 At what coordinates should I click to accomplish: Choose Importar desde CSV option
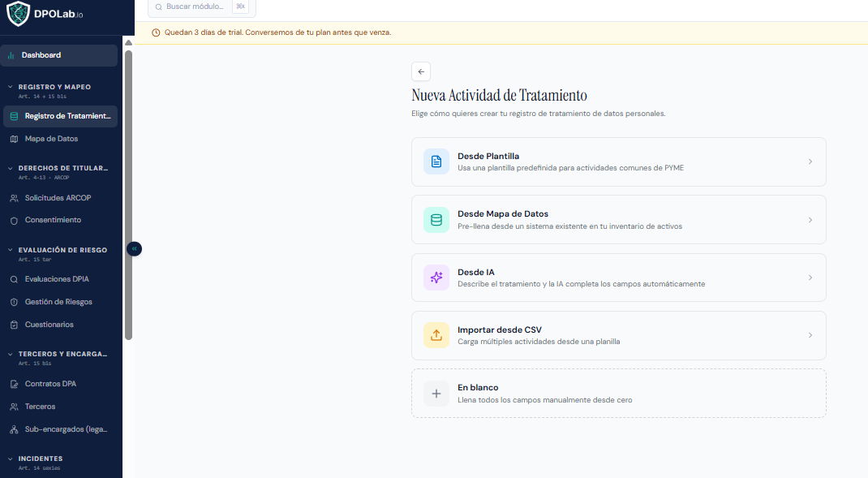(x=618, y=335)
